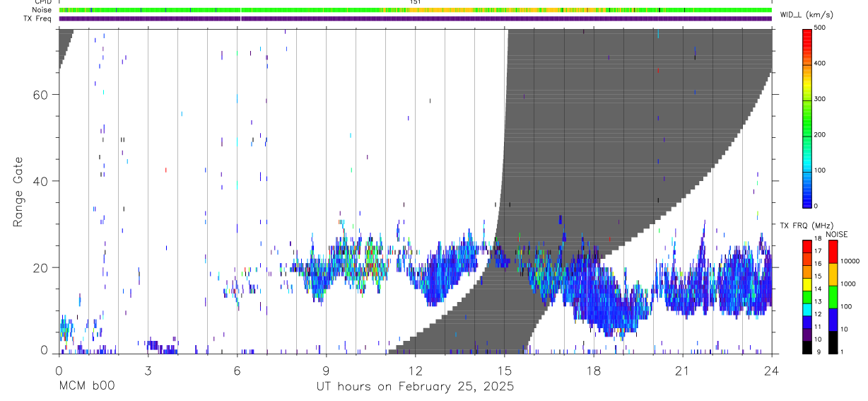The height and width of the screenshot is (401, 868).
Task: Click the '18' hour tick on the UT axis
Action: pos(593,369)
